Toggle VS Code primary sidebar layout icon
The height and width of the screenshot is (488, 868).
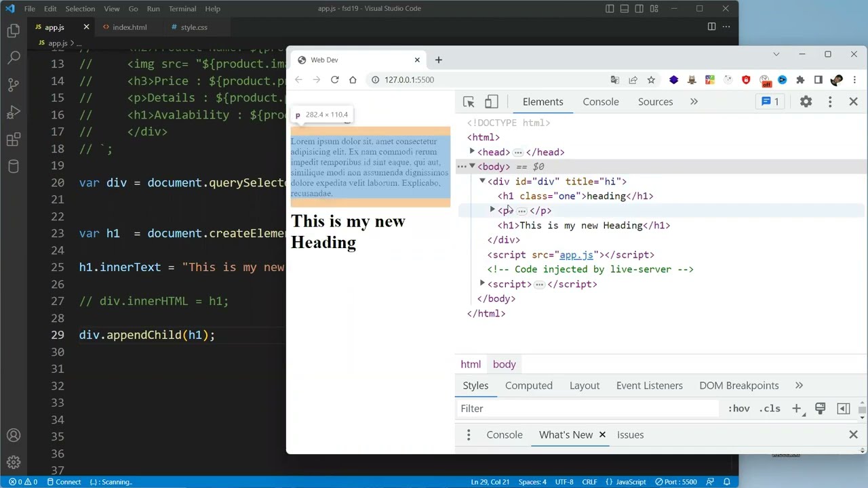pyautogui.click(x=610, y=8)
